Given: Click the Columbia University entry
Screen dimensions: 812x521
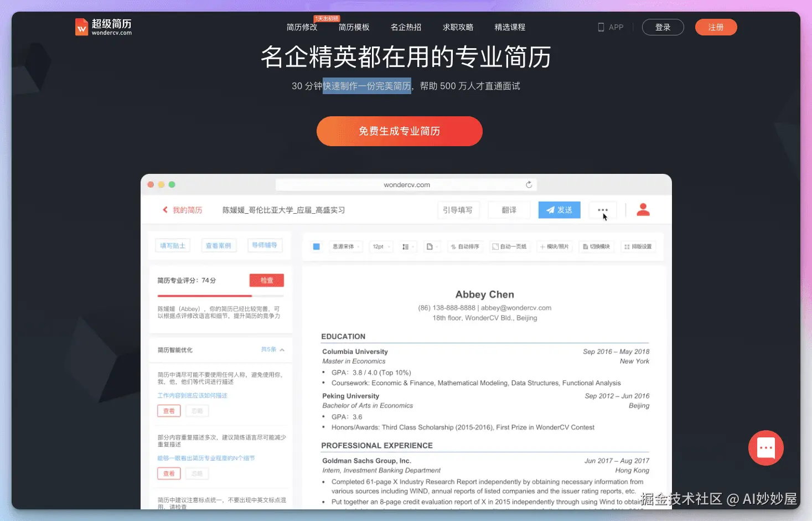Looking at the screenshot, I should click(355, 352).
